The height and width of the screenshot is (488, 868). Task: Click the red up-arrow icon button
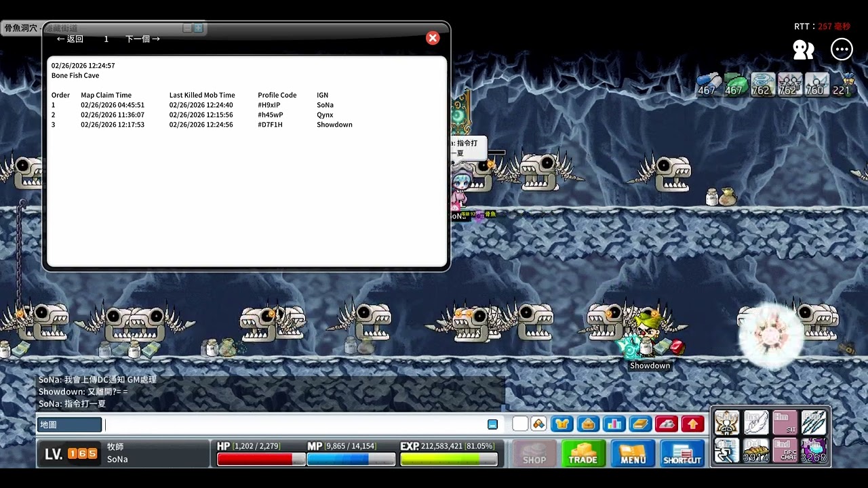pos(692,424)
